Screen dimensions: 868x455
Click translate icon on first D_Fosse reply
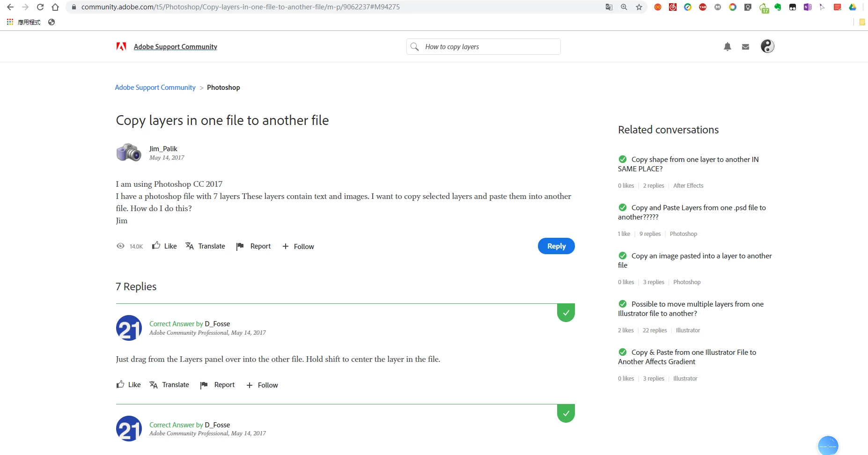pos(154,384)
